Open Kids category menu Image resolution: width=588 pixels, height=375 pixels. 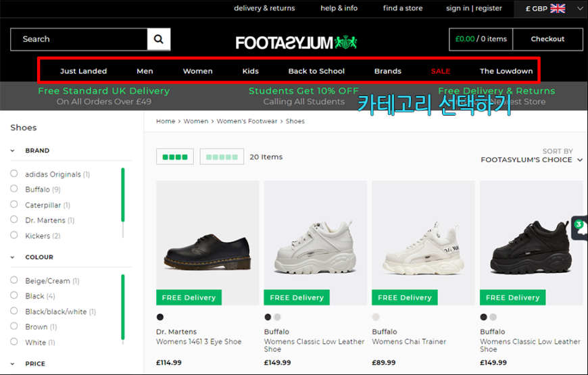[x=251, y=71]
